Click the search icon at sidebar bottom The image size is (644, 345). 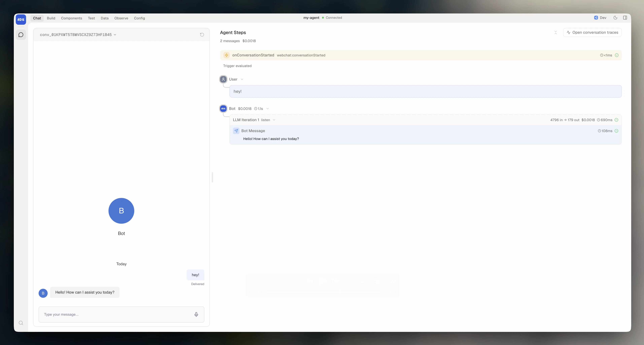21,322
